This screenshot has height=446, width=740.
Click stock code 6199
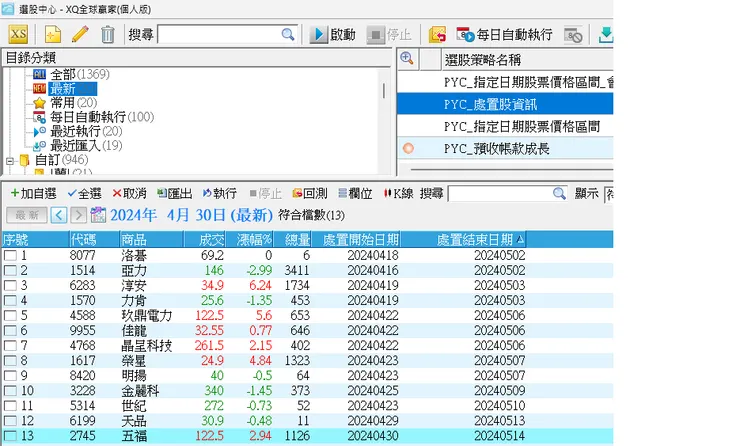83,421
